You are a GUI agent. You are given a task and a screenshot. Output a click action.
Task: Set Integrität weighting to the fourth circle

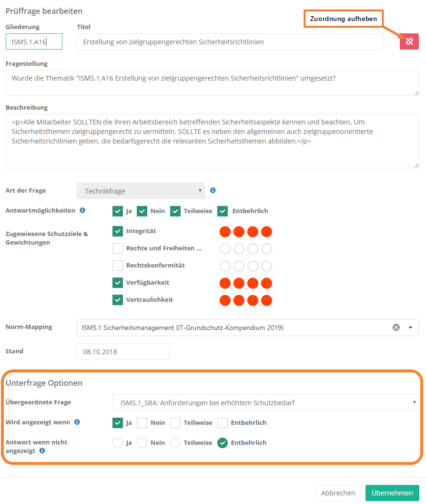tap(267, 232)
